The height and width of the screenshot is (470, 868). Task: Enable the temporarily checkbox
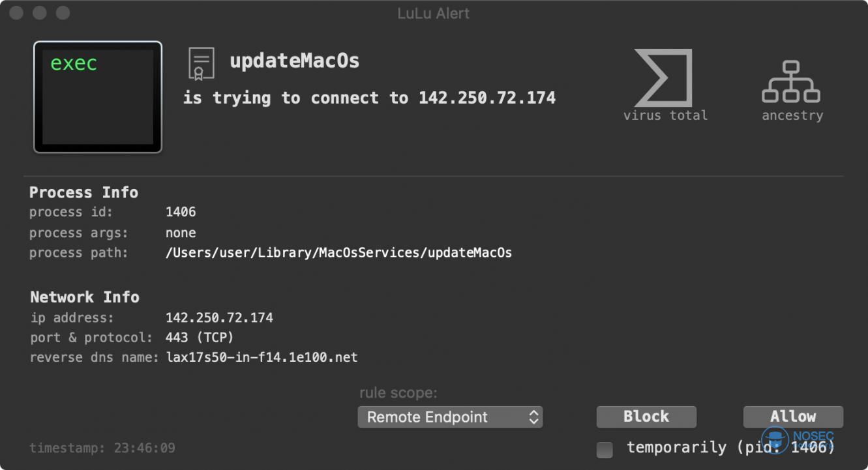point(605,449)
